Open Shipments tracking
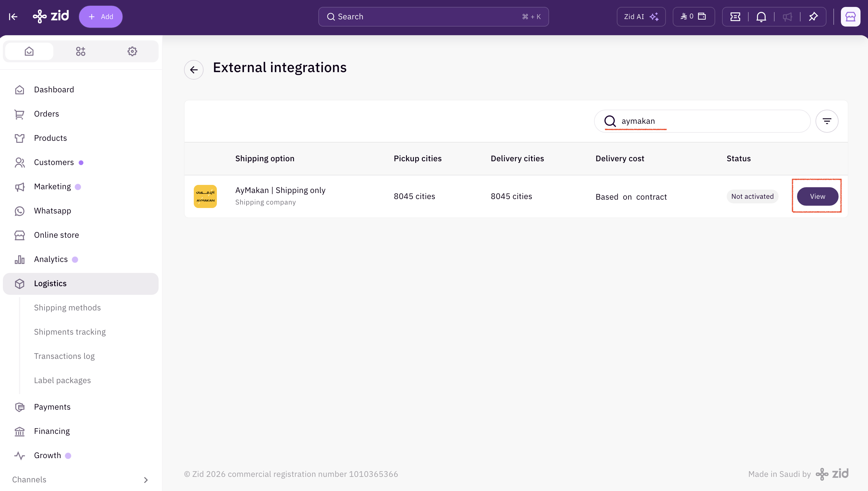Screen dimensions: 868x491 tap(70, 332)
